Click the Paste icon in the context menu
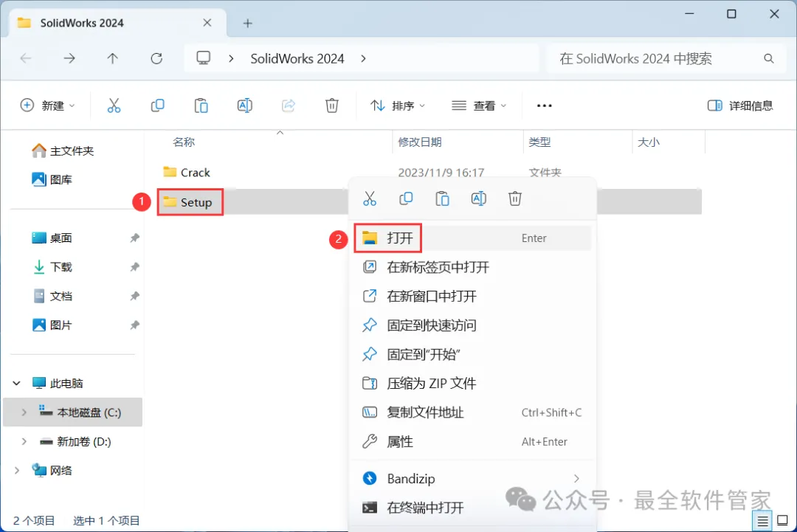 point(442,198)
